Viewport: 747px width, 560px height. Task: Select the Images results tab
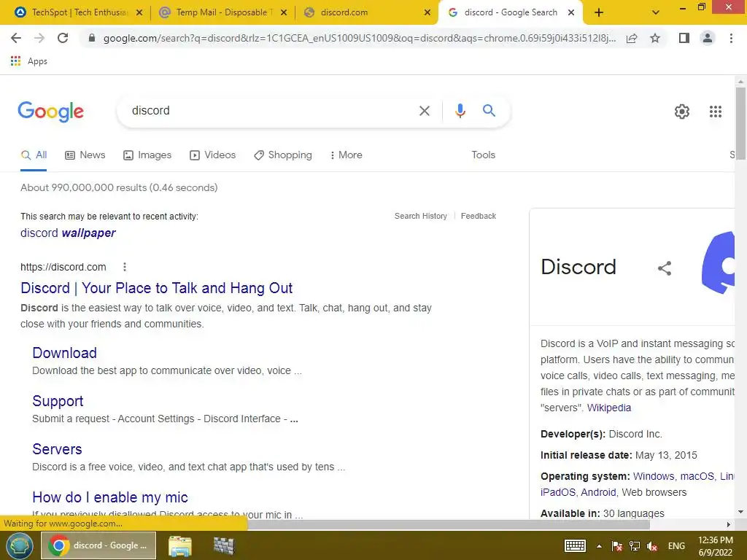click(147, 155)
